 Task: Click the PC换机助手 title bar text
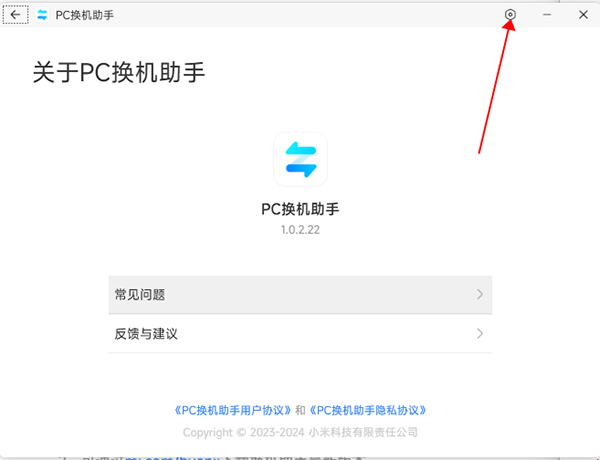click(85, 15)
